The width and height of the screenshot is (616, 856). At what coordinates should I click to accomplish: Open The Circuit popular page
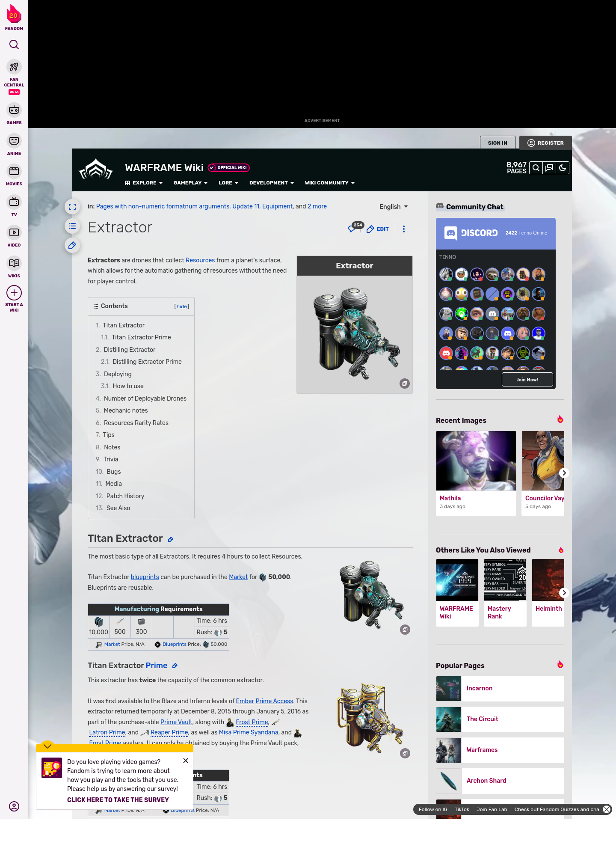(x=500, y=719)
